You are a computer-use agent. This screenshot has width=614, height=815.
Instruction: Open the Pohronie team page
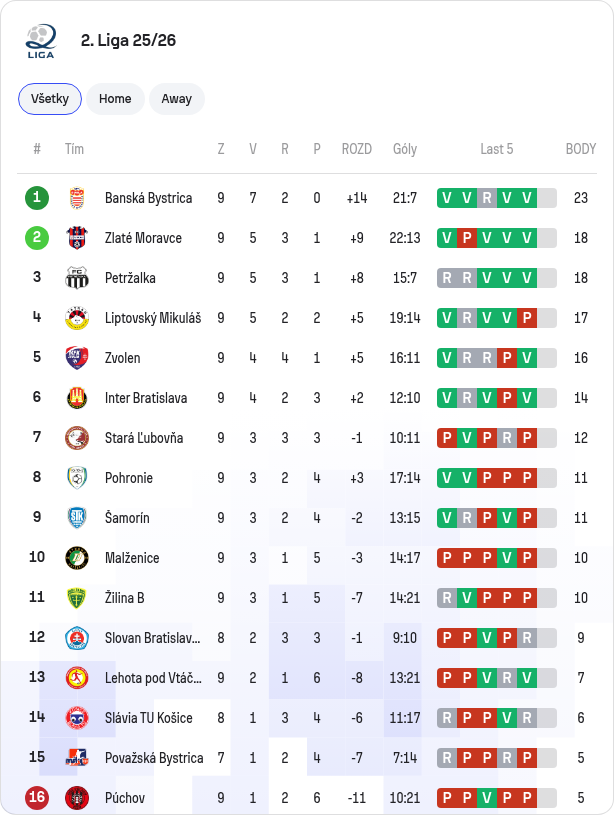129,478
